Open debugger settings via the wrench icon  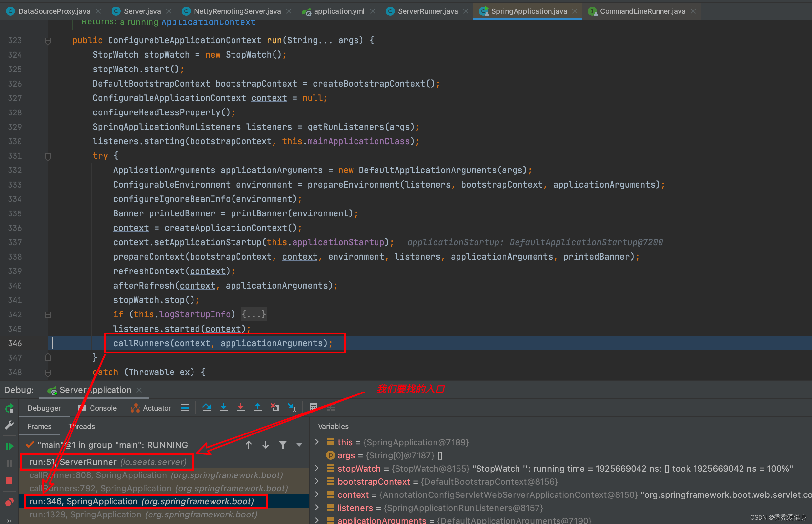(10, 425)
